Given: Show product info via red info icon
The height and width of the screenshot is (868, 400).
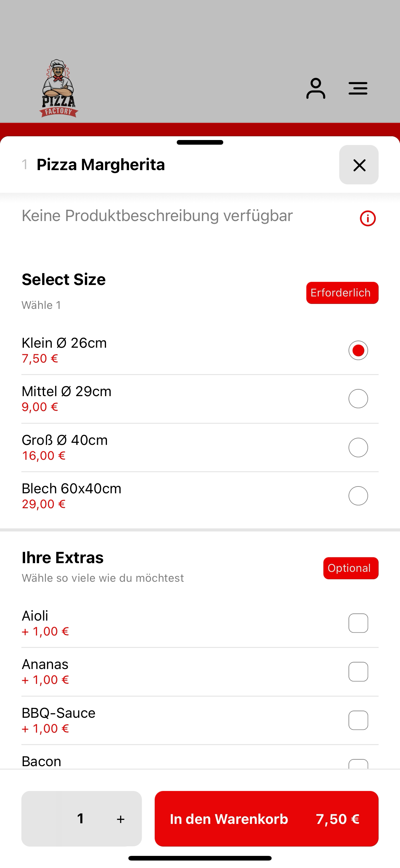Looking at the screenshot, I should click(368, 218).
